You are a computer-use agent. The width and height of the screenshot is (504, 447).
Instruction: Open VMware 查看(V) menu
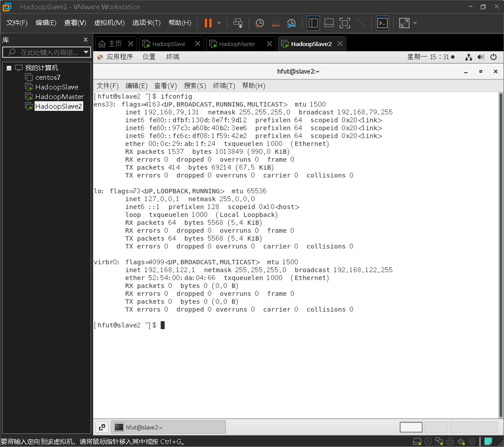pyautogui.click(x=75, y=23)
